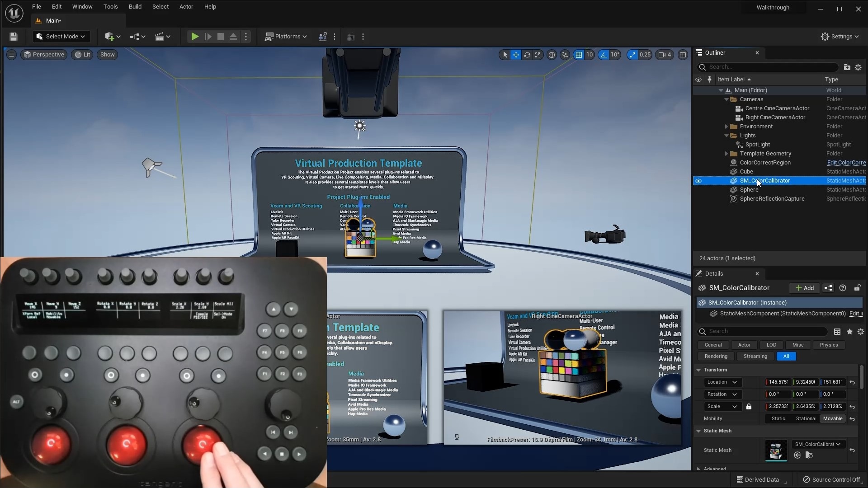
Task: Toggle the Scale ratio lock
Action: (749, 407)
